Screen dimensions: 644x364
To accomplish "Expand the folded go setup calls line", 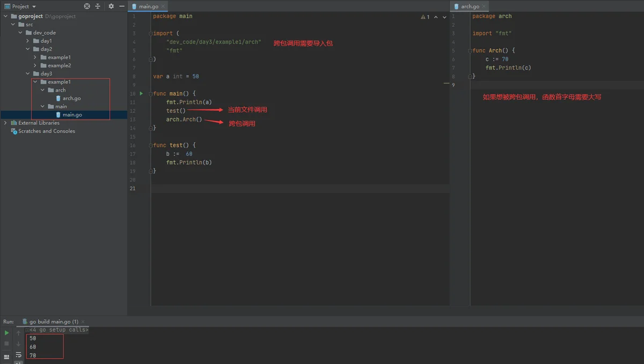I will click(27, 330).
